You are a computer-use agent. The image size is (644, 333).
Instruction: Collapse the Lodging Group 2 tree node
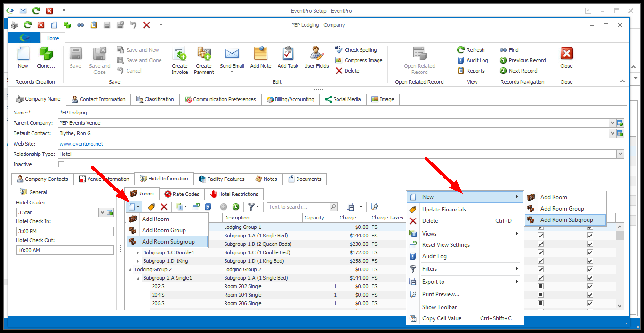point(130,269)
